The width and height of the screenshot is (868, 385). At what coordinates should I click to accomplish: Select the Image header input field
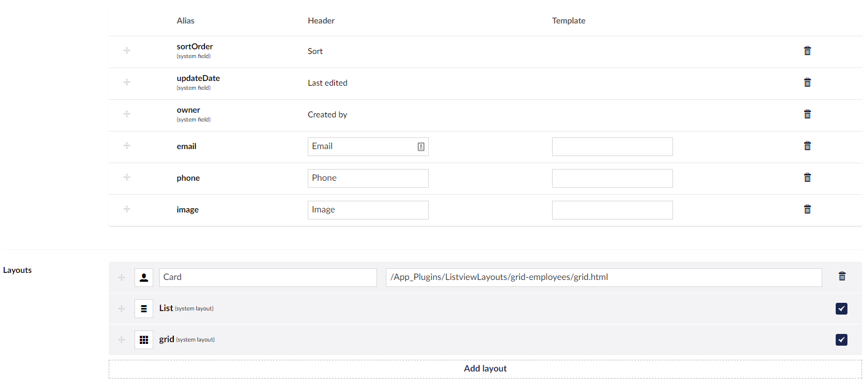pos(368,210)
